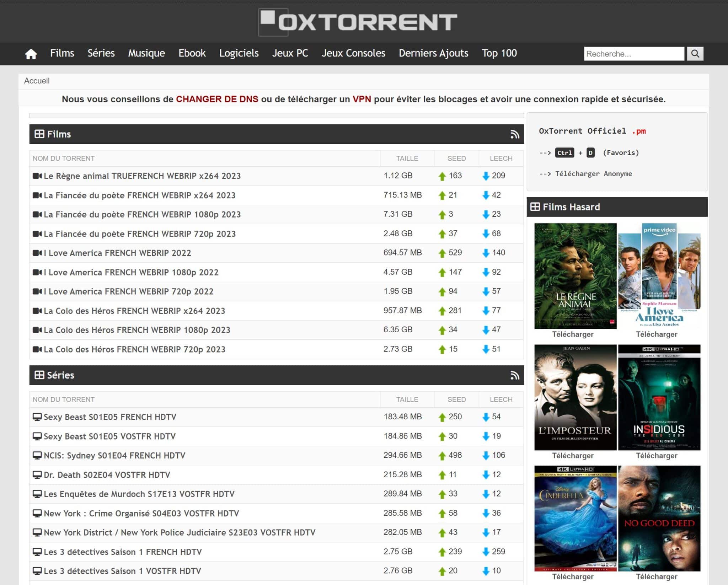
Task: Click the grid icon beside Films heading
Action: (x=39, y=134)
